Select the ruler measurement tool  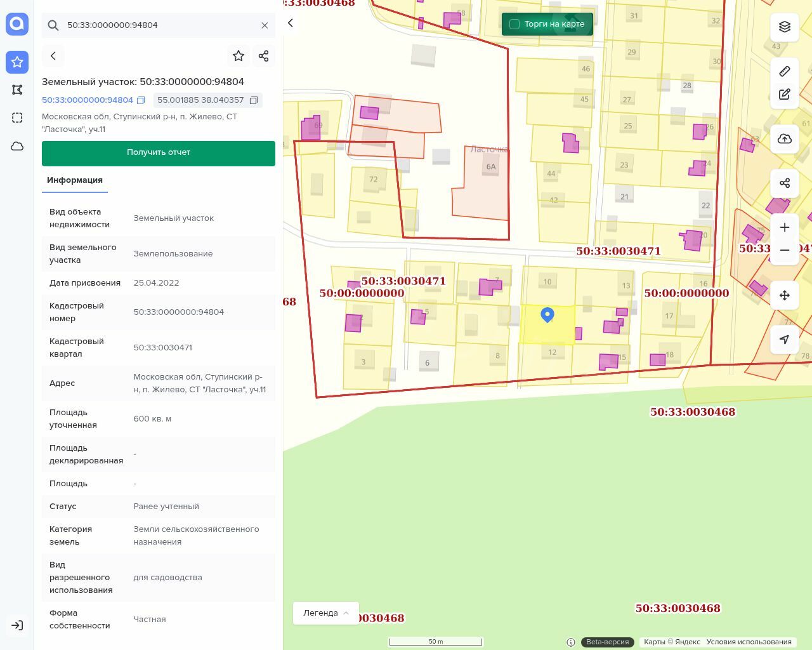click(785, 71)
